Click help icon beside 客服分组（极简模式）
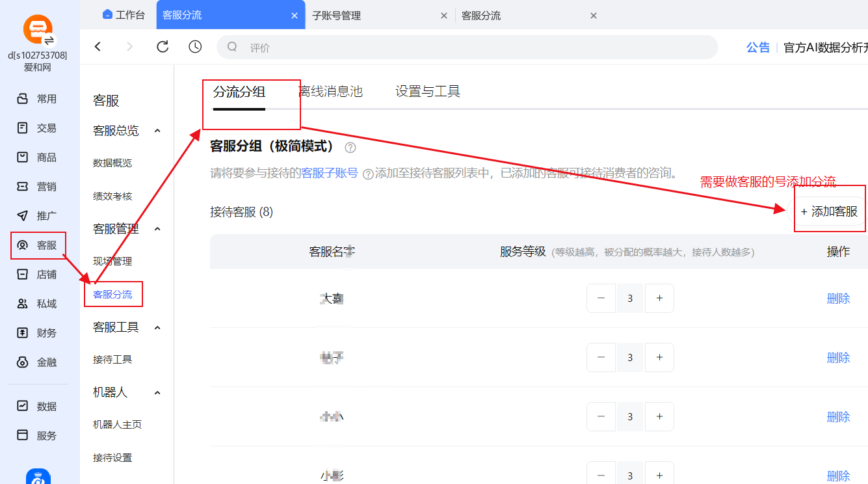 (x=350, y=148)
